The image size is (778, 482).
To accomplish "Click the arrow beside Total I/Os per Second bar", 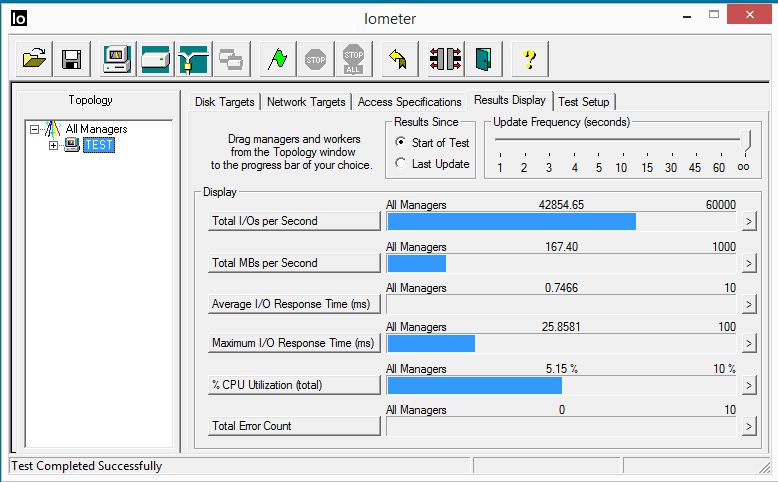I will [748, 222].
